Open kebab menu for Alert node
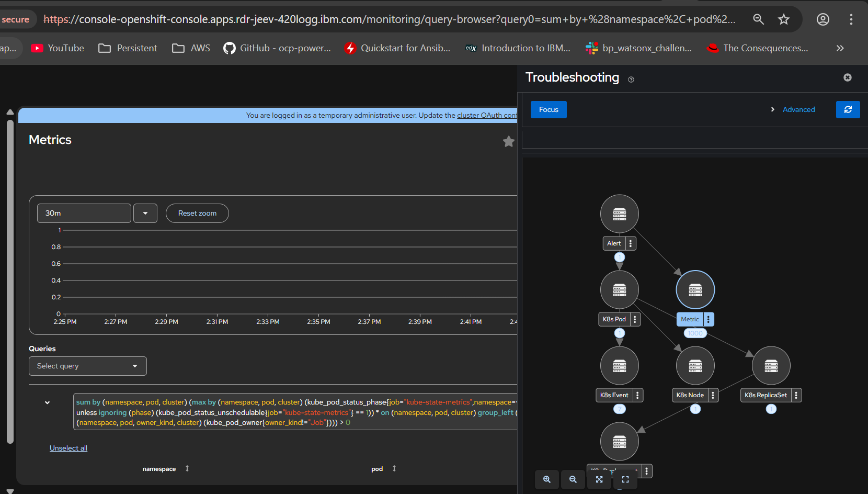The image size is (868, 494). [x=631, y=243]
